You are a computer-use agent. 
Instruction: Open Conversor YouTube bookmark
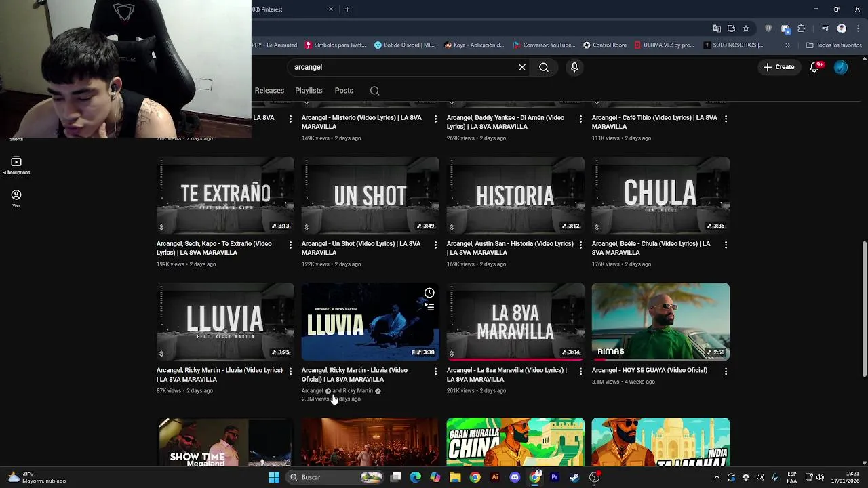pos(544,45)
